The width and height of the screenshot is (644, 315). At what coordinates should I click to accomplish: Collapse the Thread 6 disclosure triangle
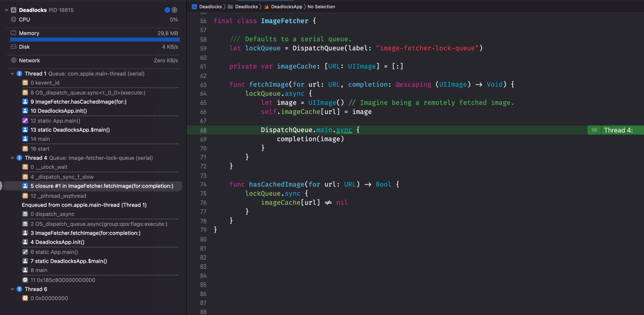click(12, 289)
